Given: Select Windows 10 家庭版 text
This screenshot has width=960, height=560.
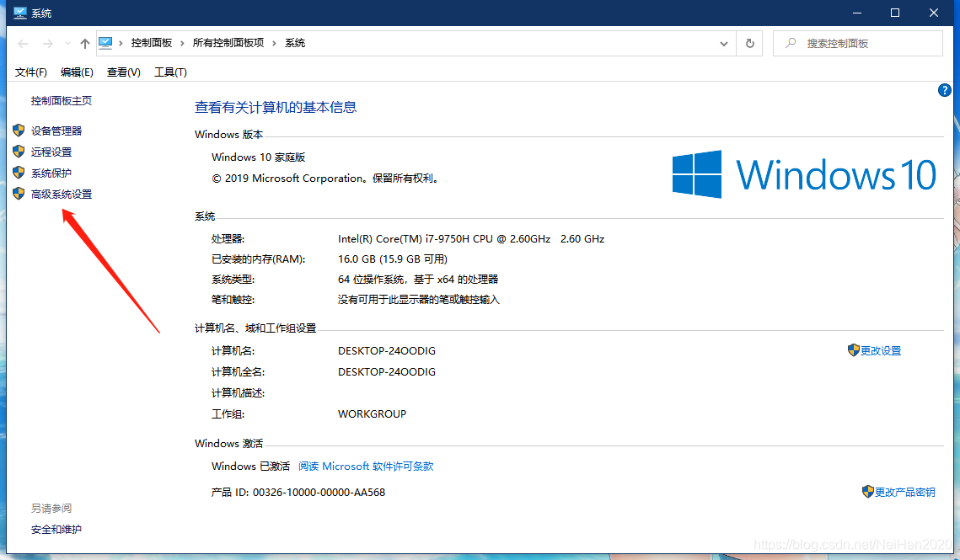Looking at the screenshot, I should (259, 157).
